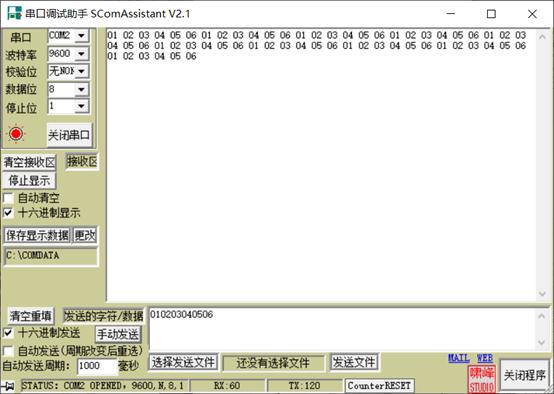Click 关闭串口 to close the port

click(69, 135)
